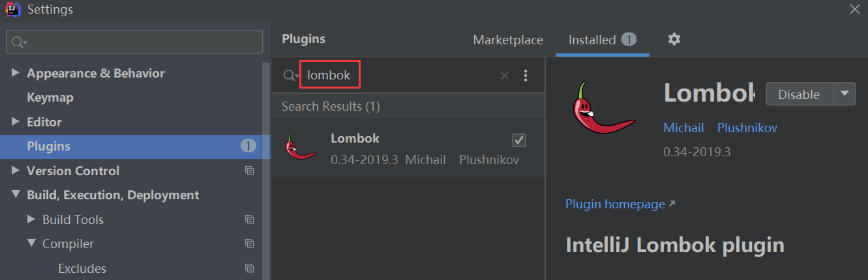The height and width of the screenshot is (280, 868).
Task: Collapse the Build, Execution, Deployment section
Action: [x=16, y=195]
